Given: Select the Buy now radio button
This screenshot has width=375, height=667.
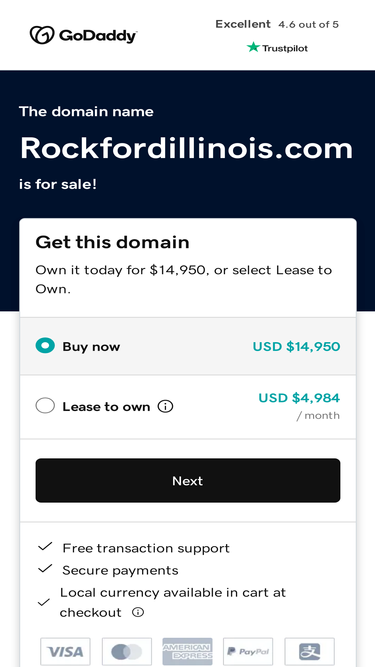Looking at the screenshot, I should tap(45, 346).
